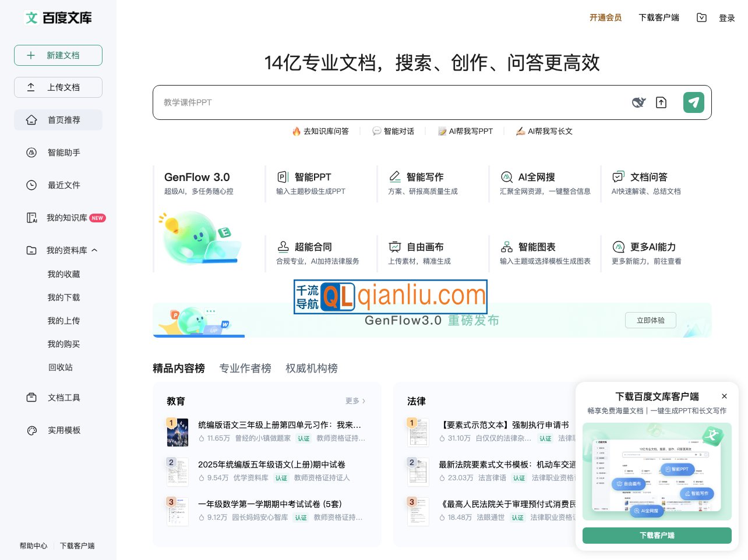748x560 pixels.
Task: Click the upload icon inside the search bar
Action: tap(661, 102)
